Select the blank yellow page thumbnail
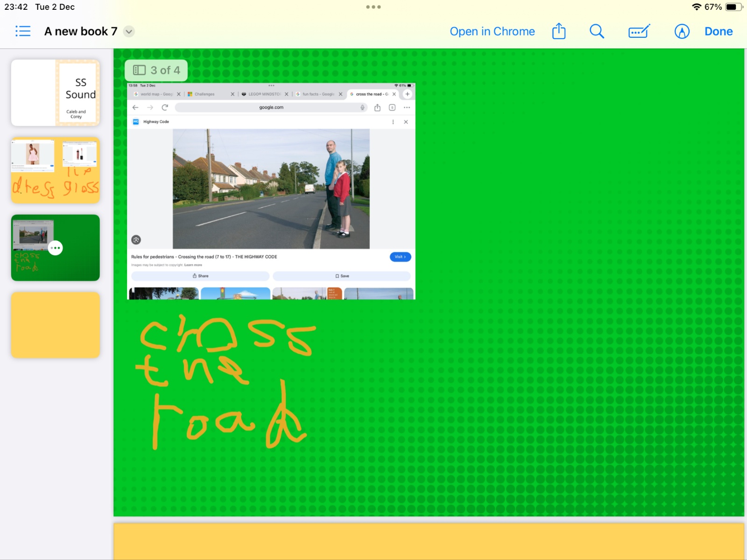Image resolution: width=747 pixels, height=560 pixels. coord(55,325)
